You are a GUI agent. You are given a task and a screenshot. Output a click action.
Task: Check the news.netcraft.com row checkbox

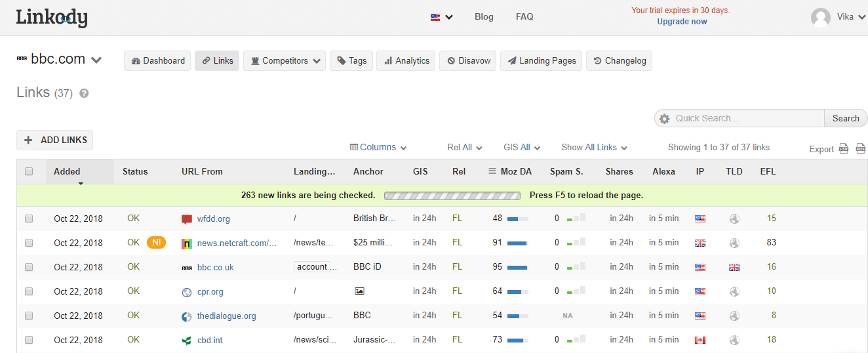(x=29, y=243)
